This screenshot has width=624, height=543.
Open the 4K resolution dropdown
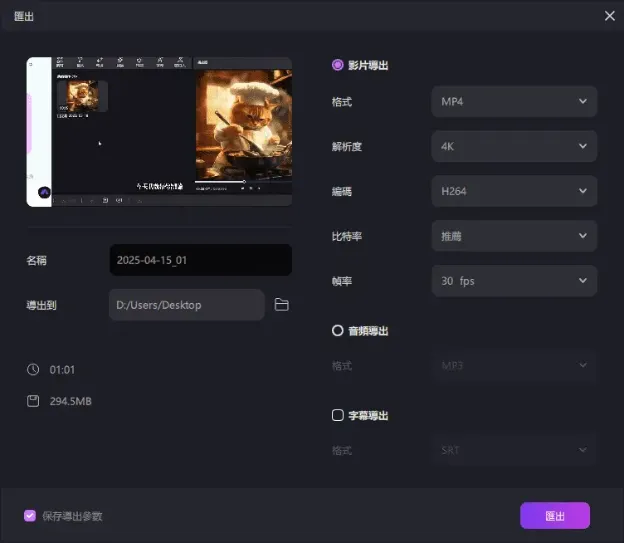(514, 146)
